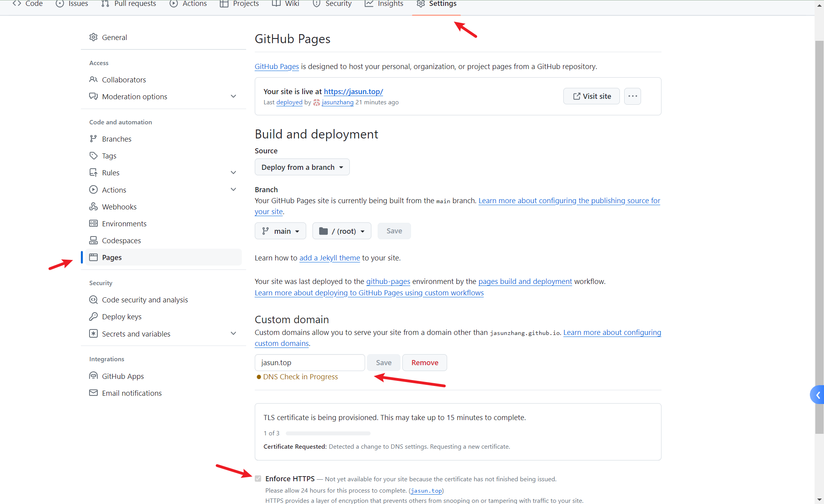
Task: Open the GitHub Pages intro link
Action: [277, 66]
